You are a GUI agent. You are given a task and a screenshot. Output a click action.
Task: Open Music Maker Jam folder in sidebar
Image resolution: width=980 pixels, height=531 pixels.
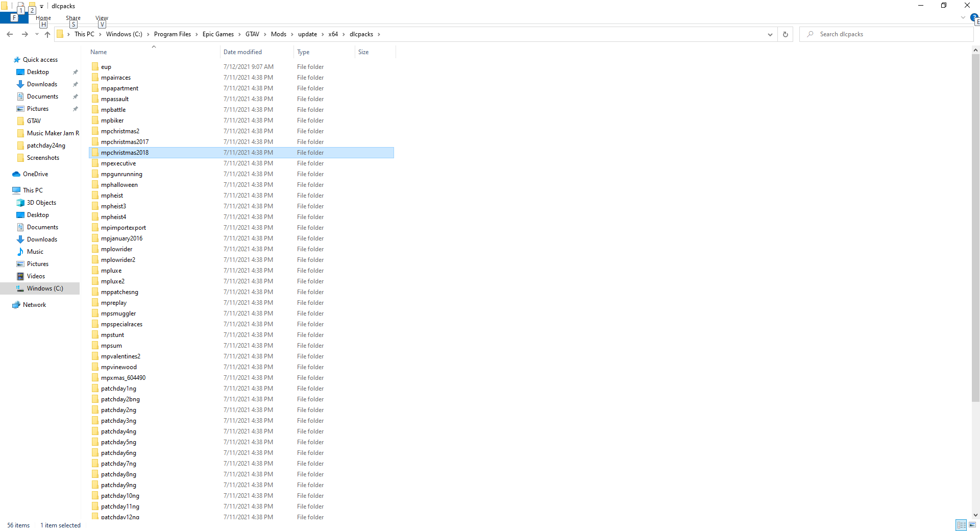(x=53, y=133)
